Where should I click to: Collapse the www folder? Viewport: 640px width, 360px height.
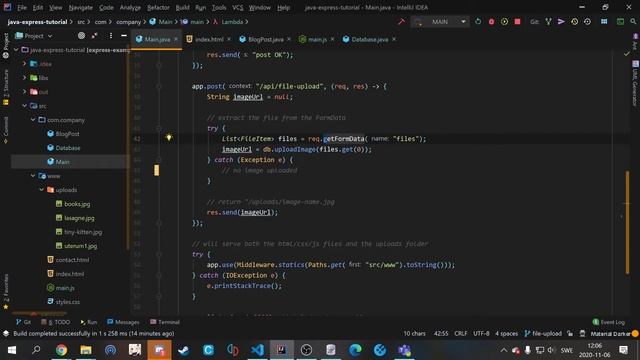point(33,176)
